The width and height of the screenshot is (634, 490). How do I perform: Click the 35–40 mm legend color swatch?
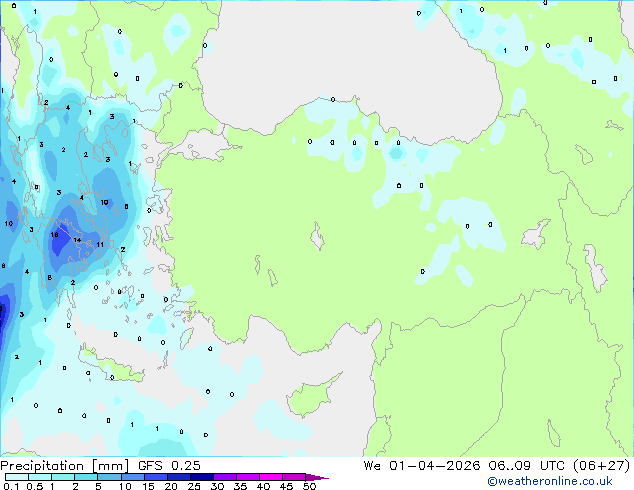coord(247,477)
